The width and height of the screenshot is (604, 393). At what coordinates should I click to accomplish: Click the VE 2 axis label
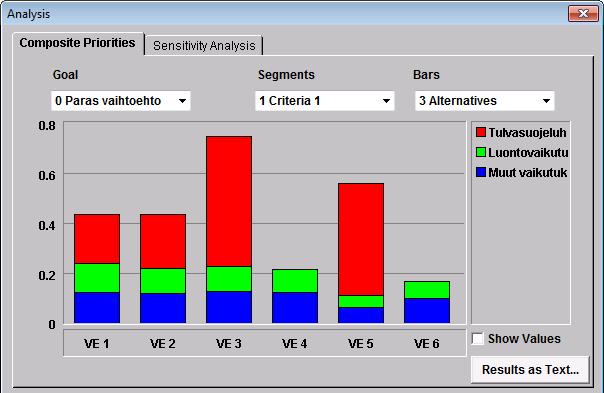point(163,344)
